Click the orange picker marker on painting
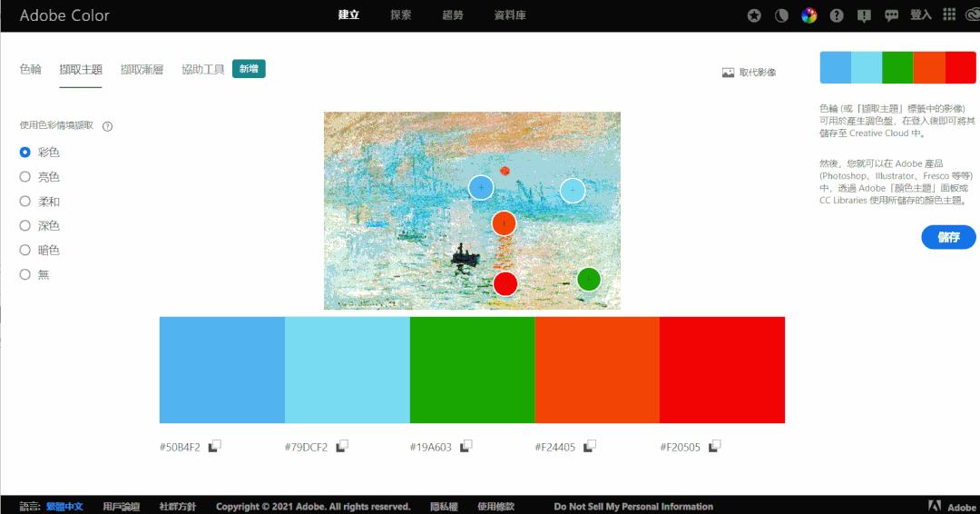This screenshot has width=980, height=514. click(x=504, y=223)
